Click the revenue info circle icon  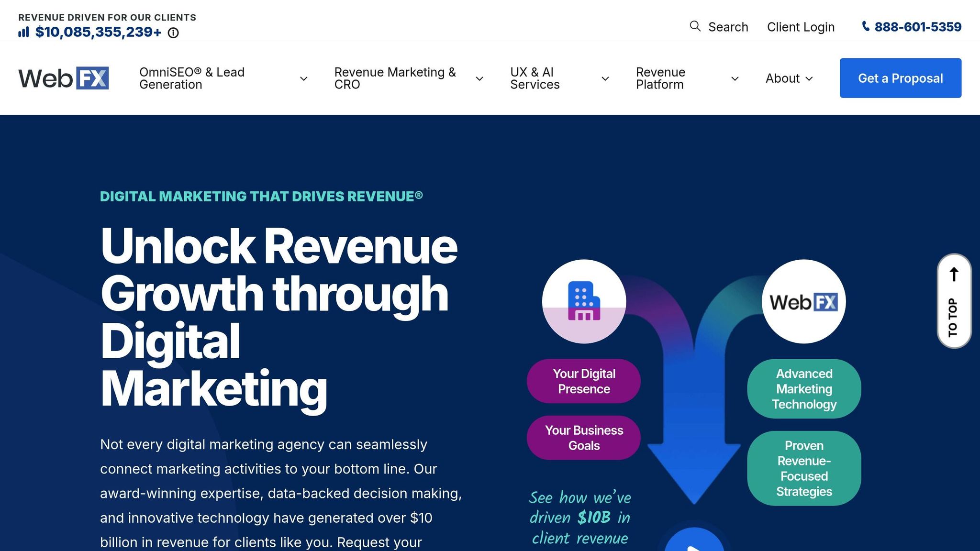pyautogui.click(x=173, y=33)
